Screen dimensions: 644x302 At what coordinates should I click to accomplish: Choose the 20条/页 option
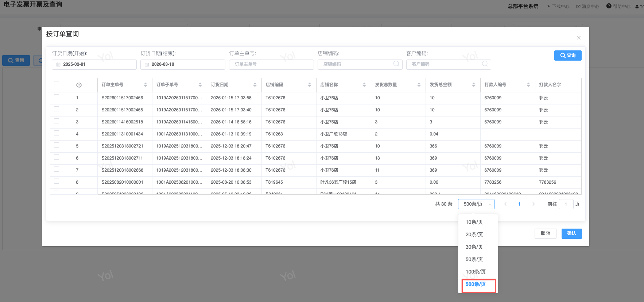(474, 234)
